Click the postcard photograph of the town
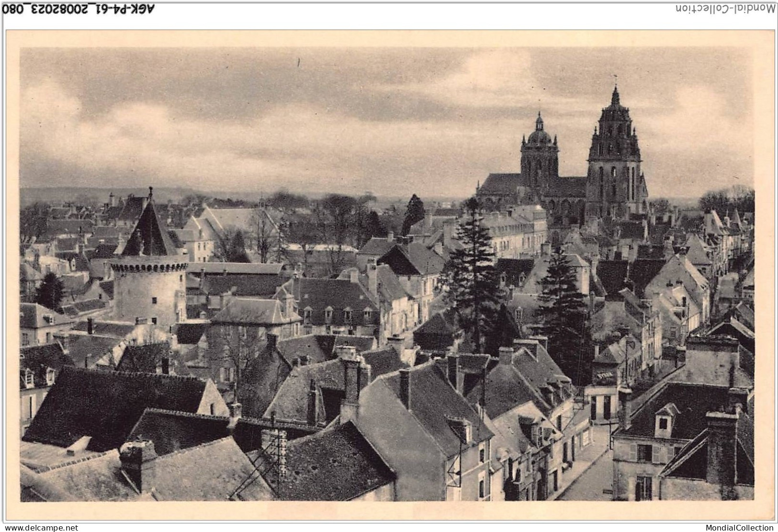 (x=387, y=274)
